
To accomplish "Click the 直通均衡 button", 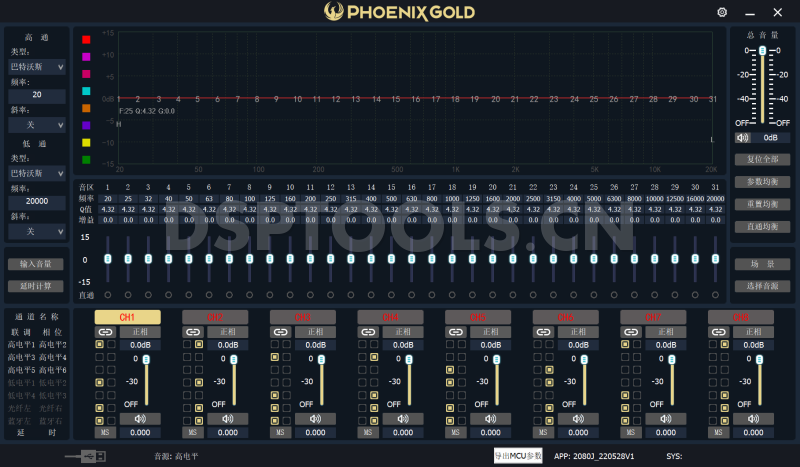I will [763, 227].
